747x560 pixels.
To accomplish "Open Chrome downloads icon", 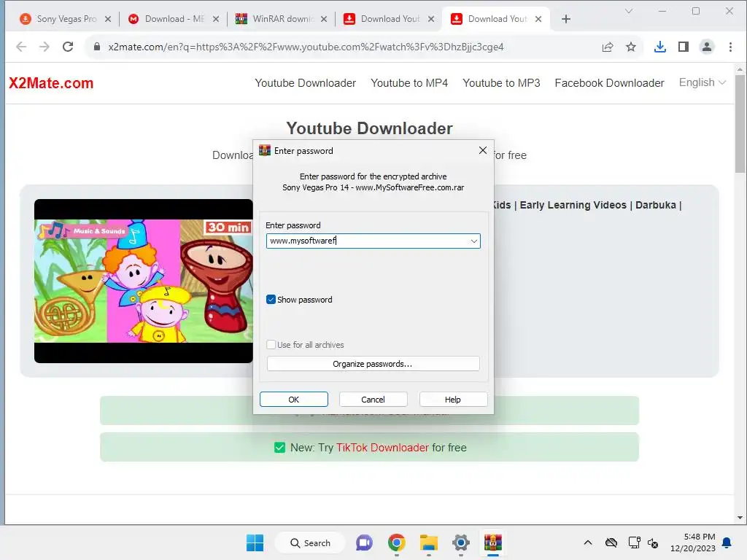I will pos(659,47).
